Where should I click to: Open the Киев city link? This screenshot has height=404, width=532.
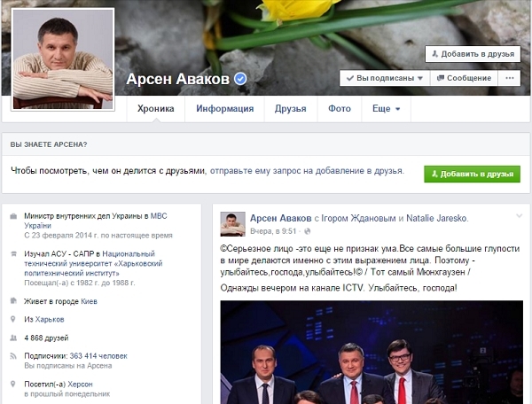[89, 301]
